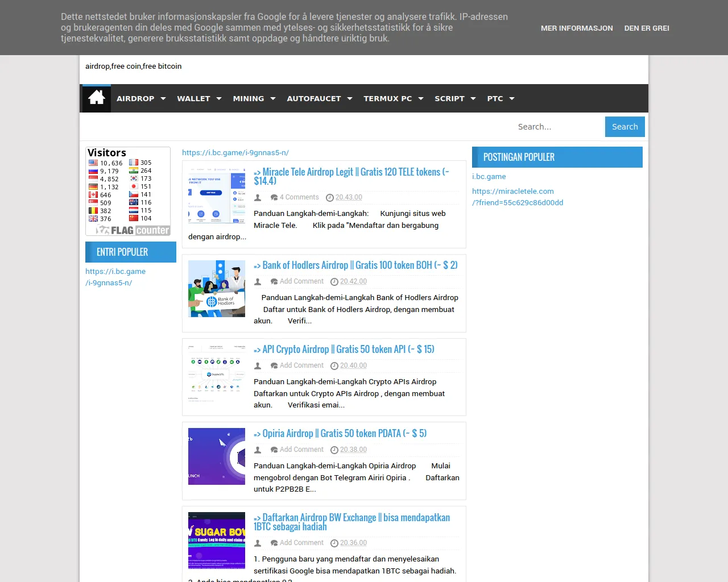This screenshot has width=728, height=582.
Task: Open the FLAG counter visitors widget
Action: coord(128,192)
